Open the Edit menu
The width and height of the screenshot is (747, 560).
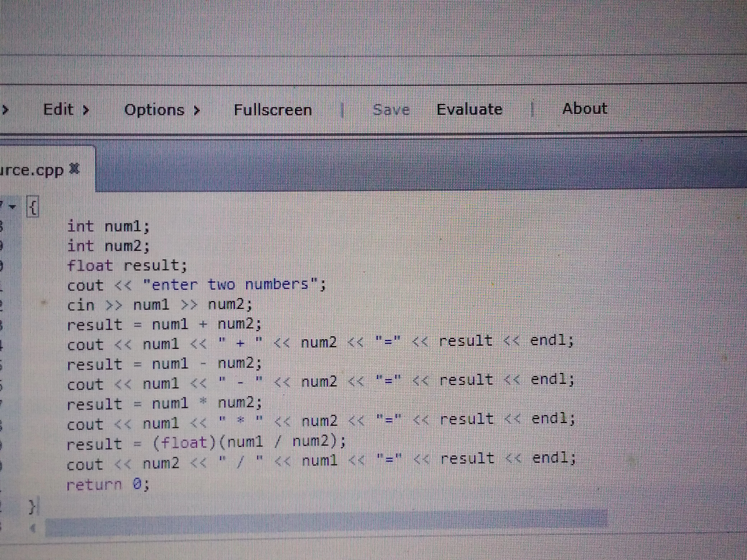click(59, 110)
